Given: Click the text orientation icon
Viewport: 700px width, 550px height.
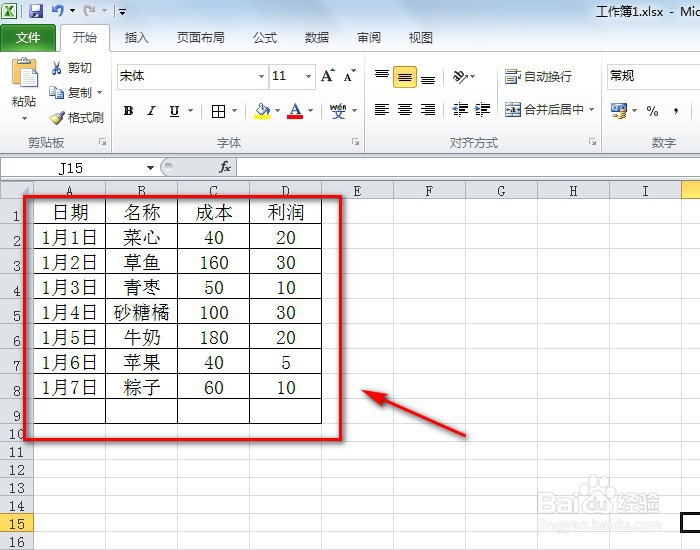Looking at the screenshot, I should (460, 76).
